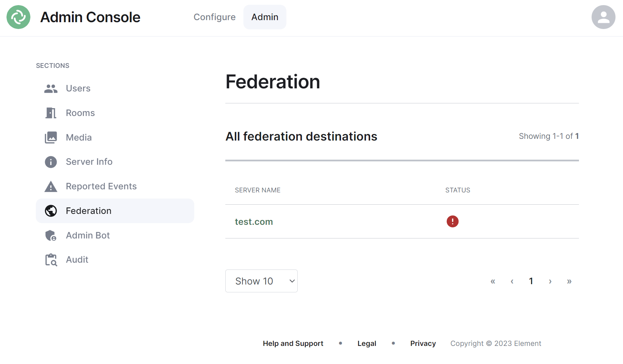Click the Element logo icon
The image size is (623, 364).
(18, 17)
